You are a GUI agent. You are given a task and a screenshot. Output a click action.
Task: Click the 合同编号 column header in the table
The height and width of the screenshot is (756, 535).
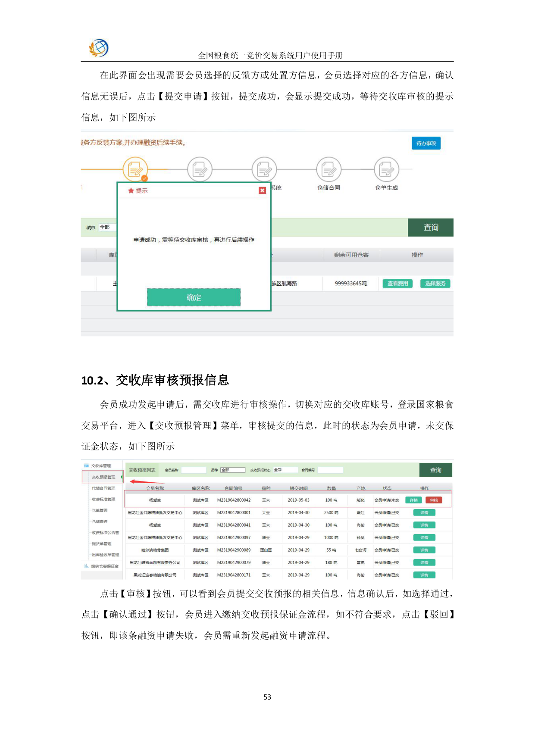(x=233, y=488)
